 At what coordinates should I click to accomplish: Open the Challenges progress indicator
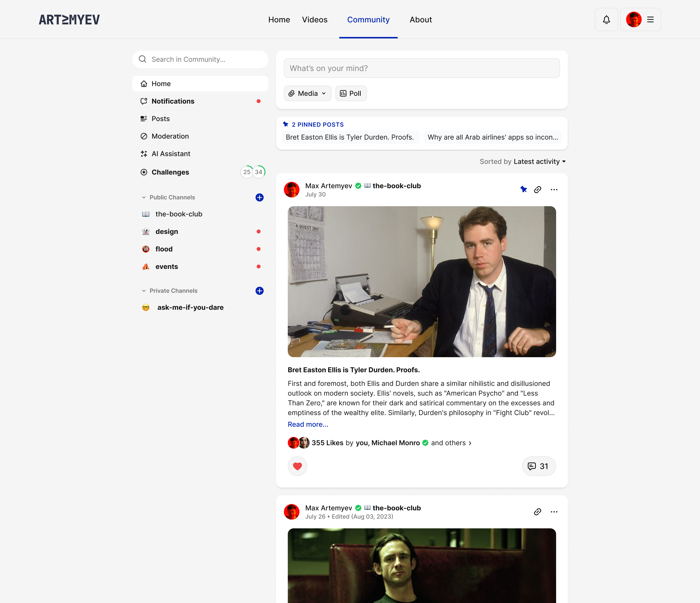(x=253, y=172)
